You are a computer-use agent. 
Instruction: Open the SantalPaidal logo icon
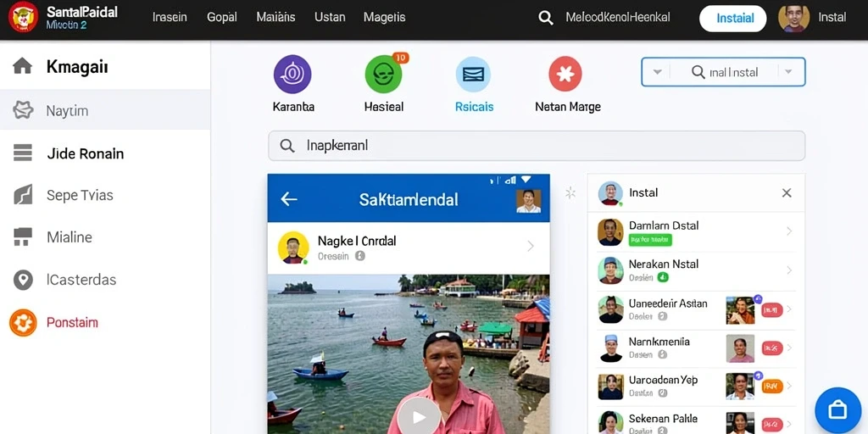pyautogui.click(x=23, y=17)
